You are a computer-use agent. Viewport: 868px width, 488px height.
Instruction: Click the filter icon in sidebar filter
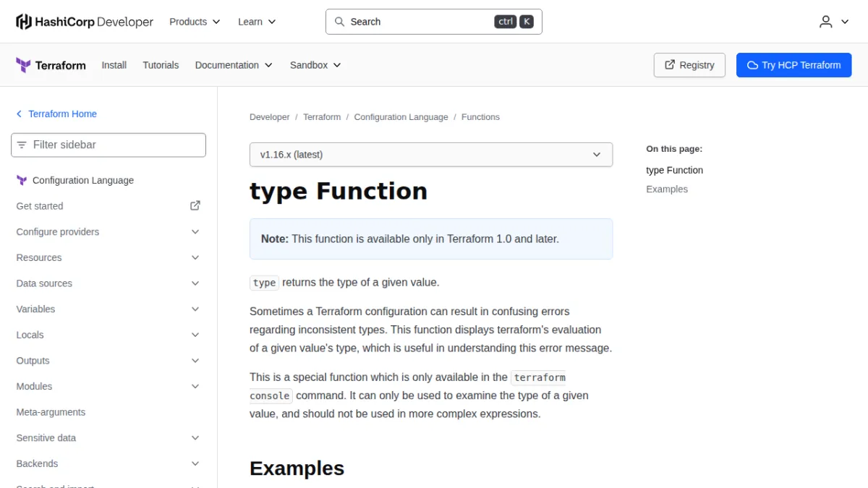point(22,145)
